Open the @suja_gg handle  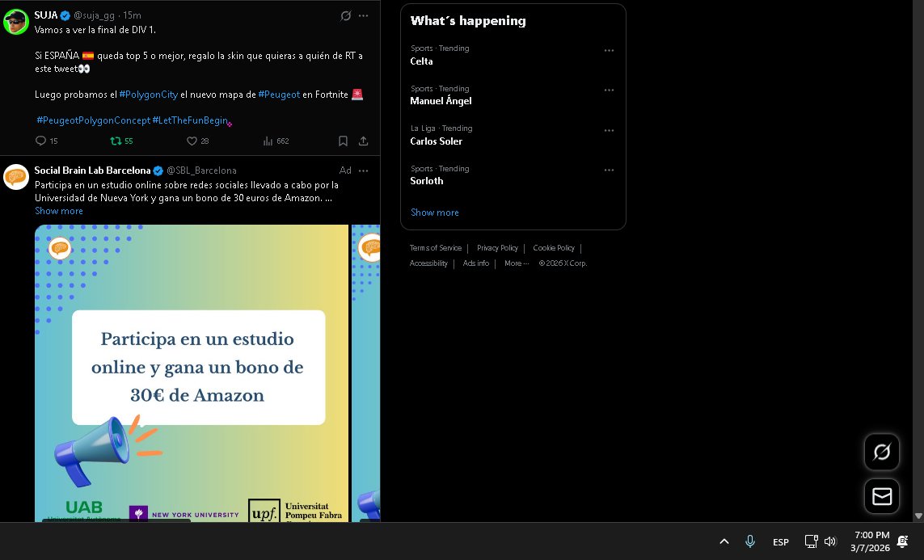pos(94,15)
